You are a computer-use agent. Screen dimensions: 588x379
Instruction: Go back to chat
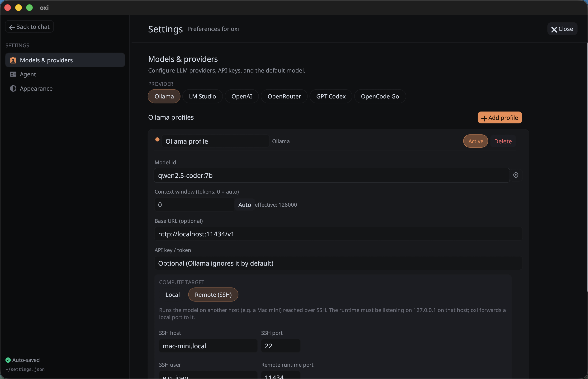tap(29, 27)
